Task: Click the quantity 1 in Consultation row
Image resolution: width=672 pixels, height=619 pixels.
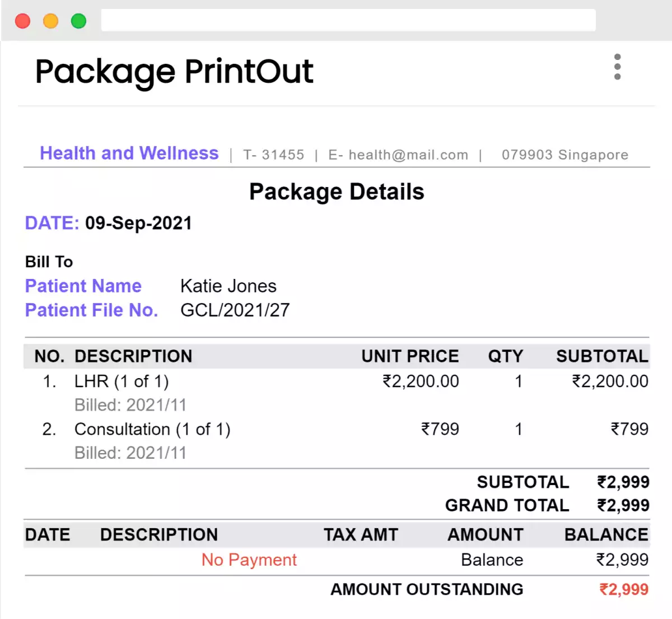Action: point(519,429)
